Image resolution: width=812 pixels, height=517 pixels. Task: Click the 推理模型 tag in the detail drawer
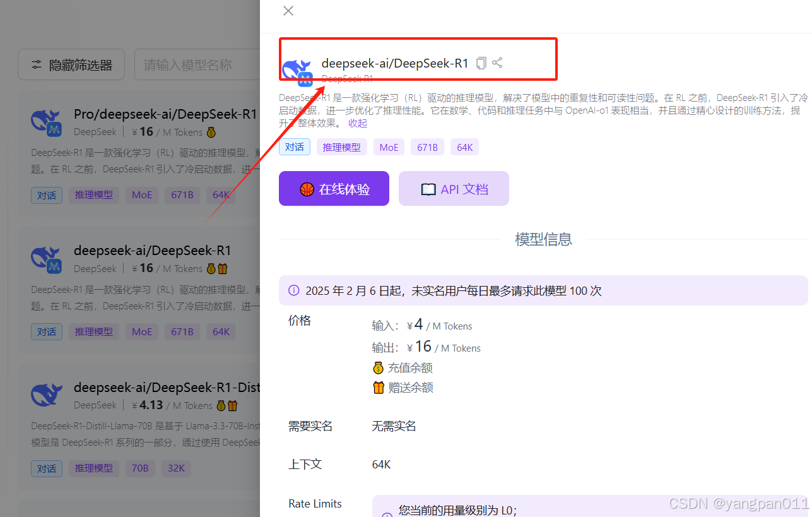pyautogui.click(x=341, y=147)
